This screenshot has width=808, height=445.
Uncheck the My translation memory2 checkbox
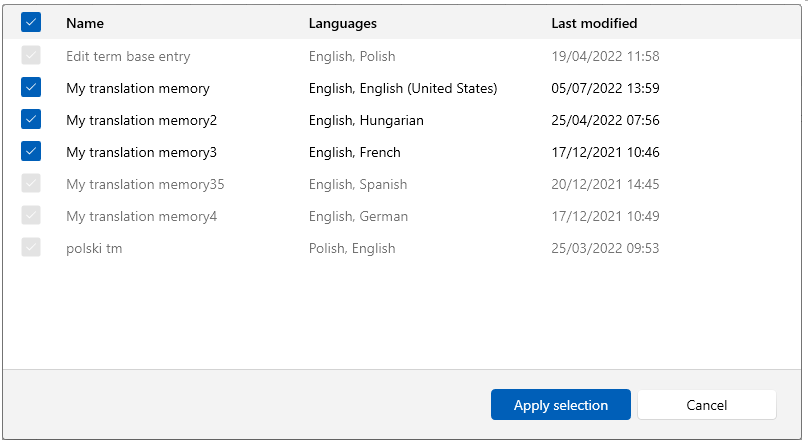point(31,120)
